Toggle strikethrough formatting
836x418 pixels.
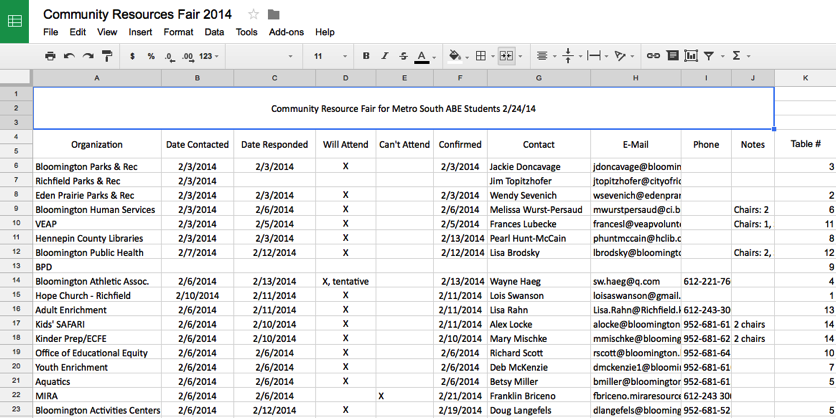403,56
